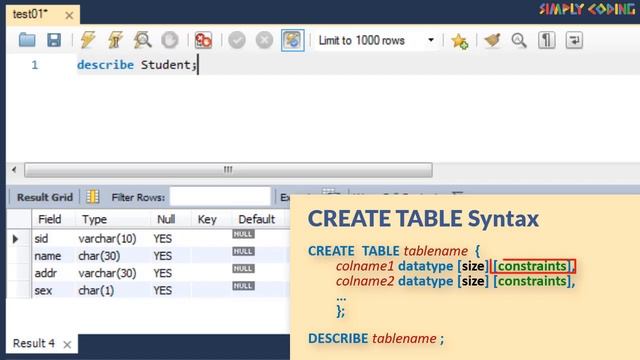Toggle word wrap icon

coord(574,40)
